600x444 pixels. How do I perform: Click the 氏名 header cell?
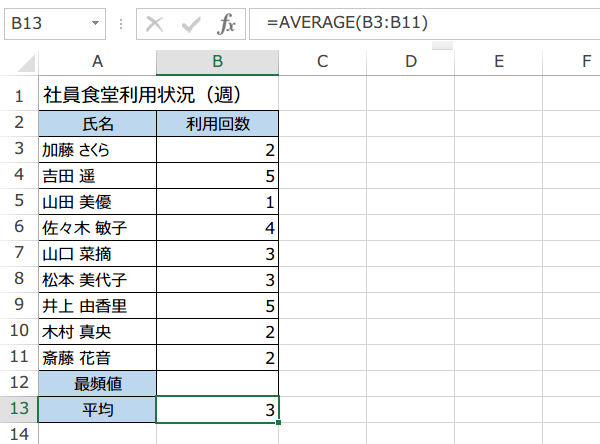pyautogui.click(x=98, y=124)
